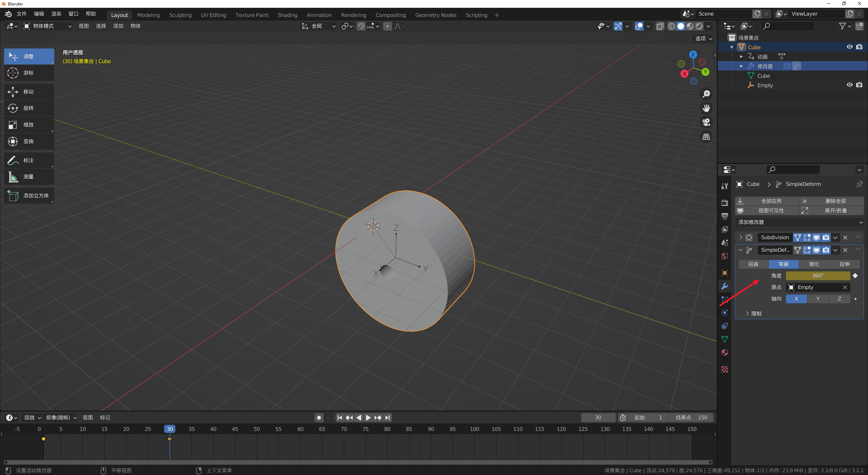This screenshot has width=868, height=475.
Task: Hide the Cube object via eye icon
Action: tap(849, 47)
